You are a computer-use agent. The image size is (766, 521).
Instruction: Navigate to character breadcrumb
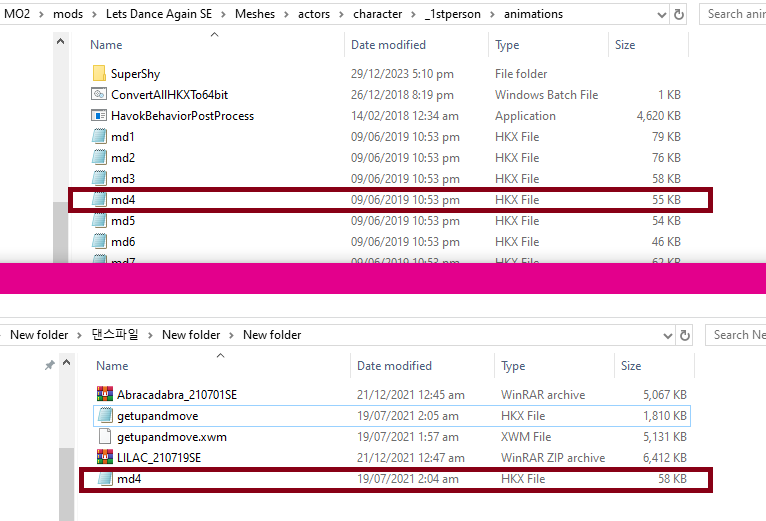pyautogui.click(x=378, y=14)
